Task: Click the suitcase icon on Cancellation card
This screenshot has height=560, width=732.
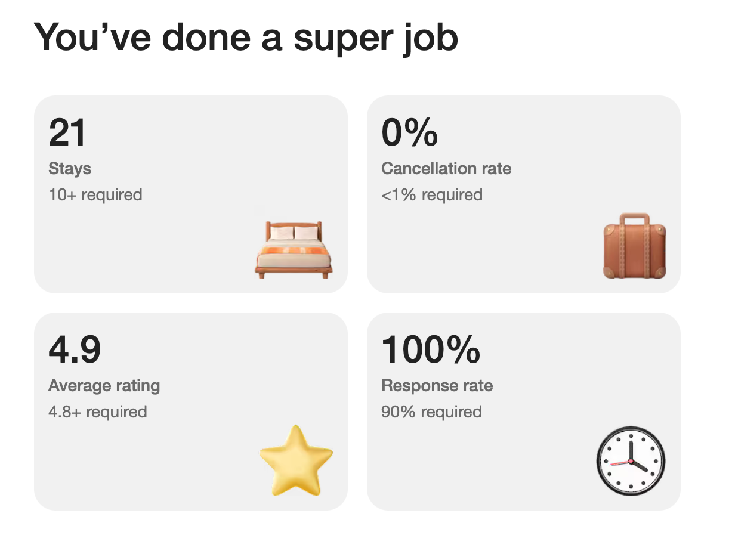Action: [633, 245]
